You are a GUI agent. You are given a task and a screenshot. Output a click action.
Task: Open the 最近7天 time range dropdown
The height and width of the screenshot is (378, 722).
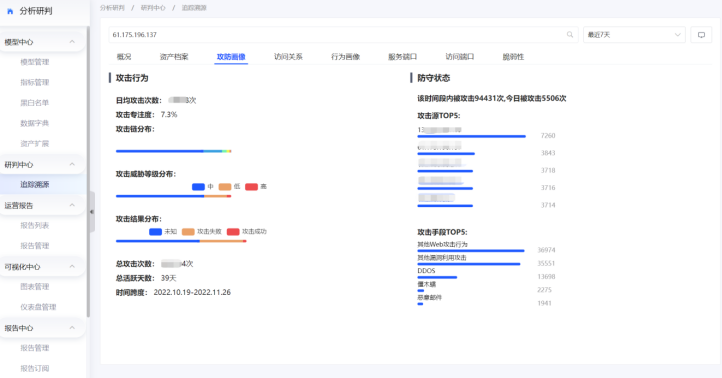pos(634,35)
